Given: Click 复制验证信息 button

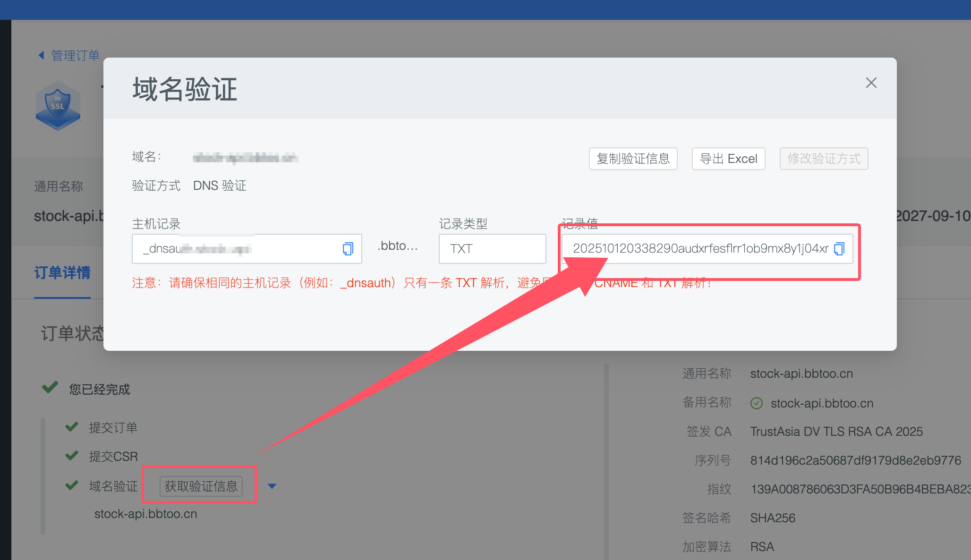Looking at the screenshot, I should 633,159.
